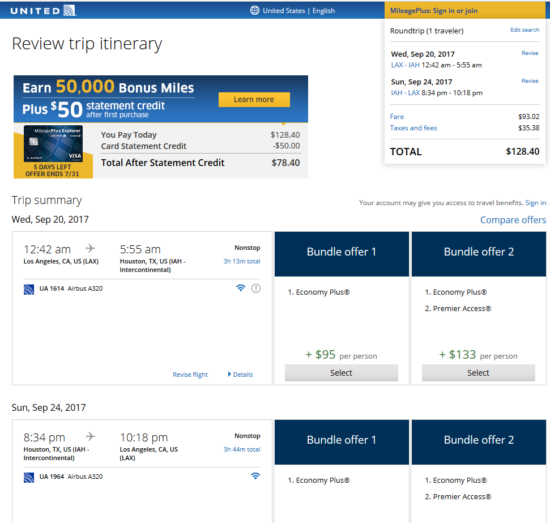550x523 pixels.
Task: Click Sign in link for travel benefits
Action: coord(536,203)
